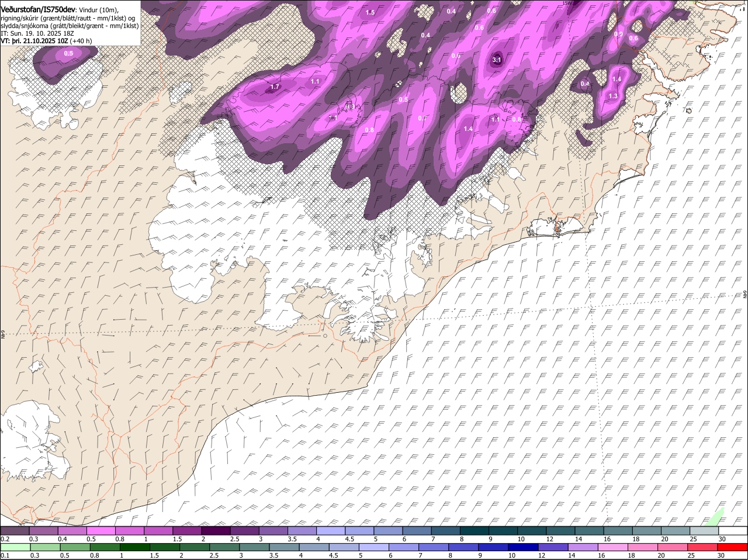Click upper legend swatch between 1 and 1.5
This screenshot has width=748, height=560.
(158, 530)
